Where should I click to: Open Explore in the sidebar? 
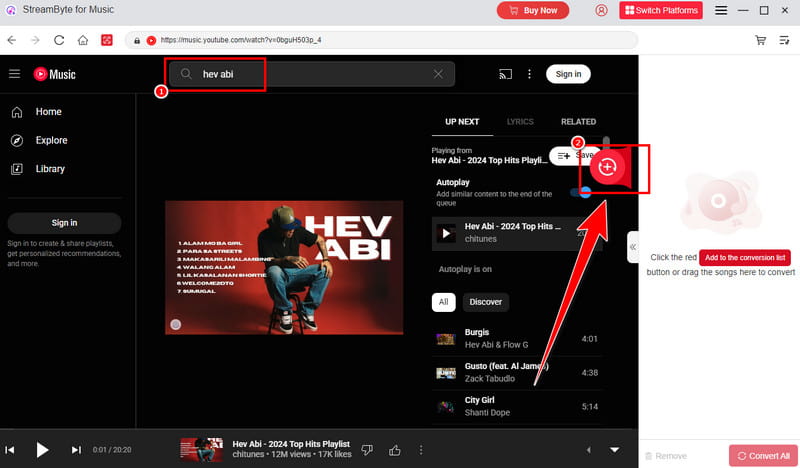click(x=51, y=140)
